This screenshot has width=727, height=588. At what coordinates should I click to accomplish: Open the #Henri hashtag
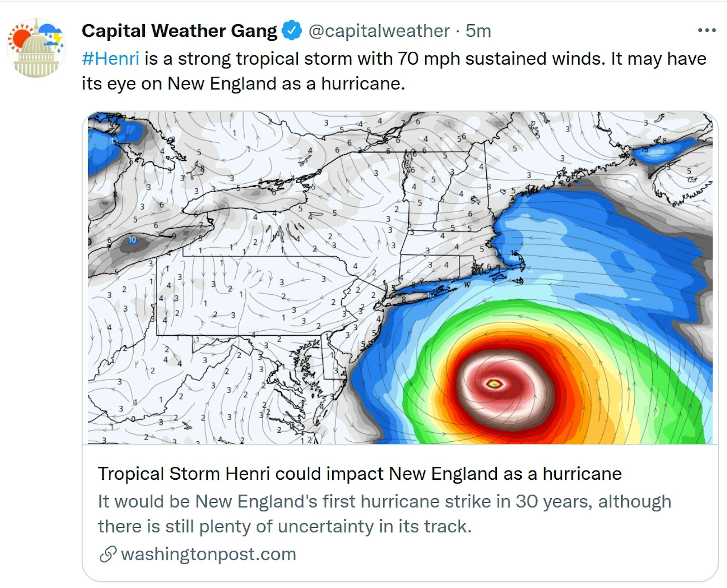[110, 59]
